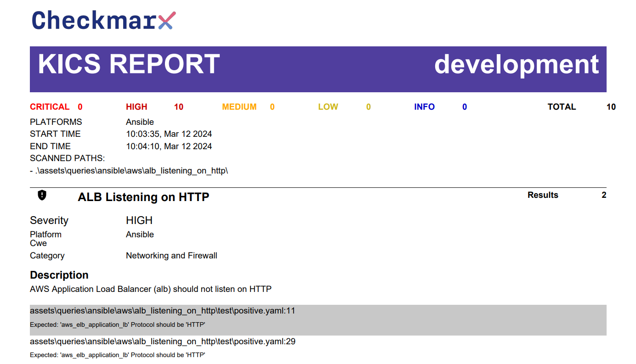Click the Description heading
The image size is (636, 364).
tap(59, 275)
